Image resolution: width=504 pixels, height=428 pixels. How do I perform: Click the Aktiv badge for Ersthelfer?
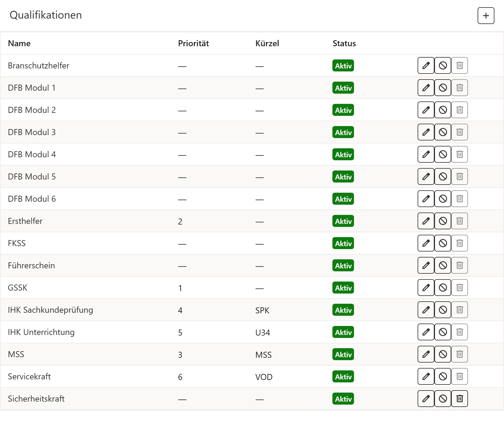(343, 221)
